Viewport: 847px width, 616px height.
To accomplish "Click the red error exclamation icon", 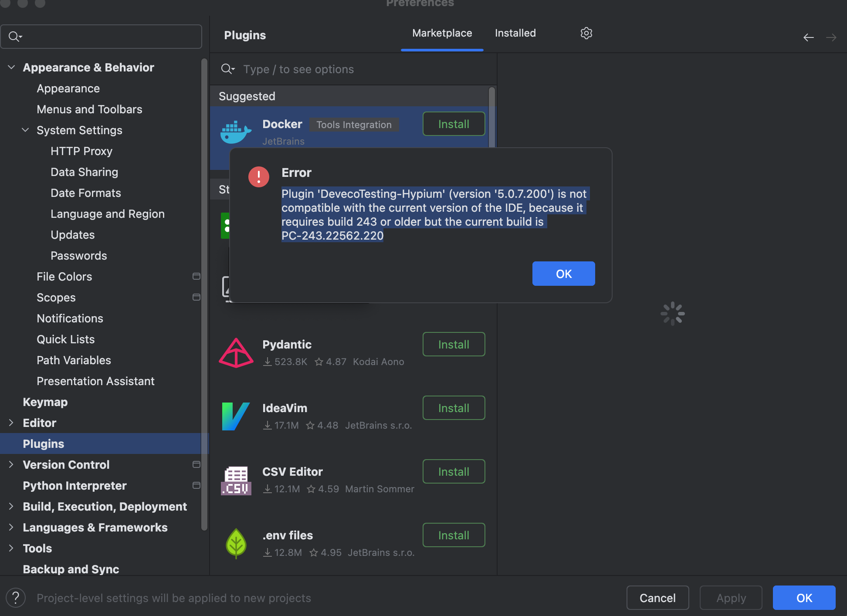I will (258, 176).
